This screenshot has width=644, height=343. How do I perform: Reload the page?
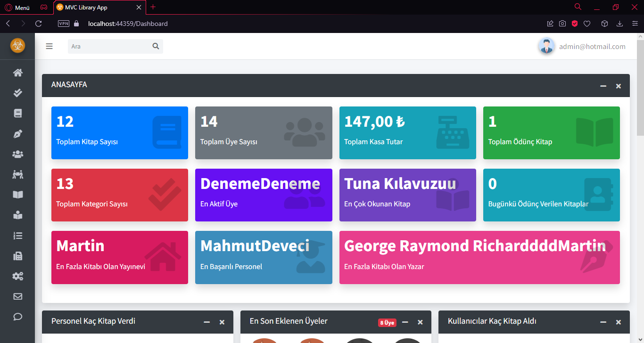click(39, 24)
